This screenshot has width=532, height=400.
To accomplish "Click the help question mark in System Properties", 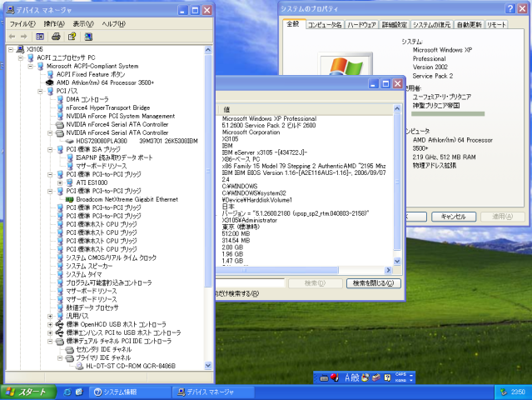I will 510,8.
